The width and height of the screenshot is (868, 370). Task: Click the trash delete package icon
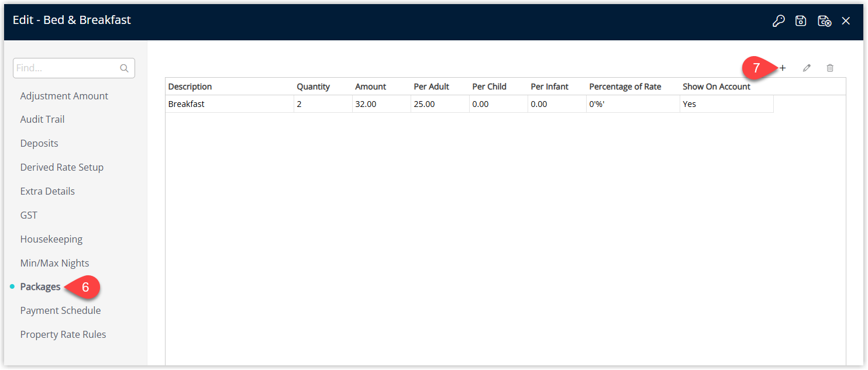tap(829, 68)
